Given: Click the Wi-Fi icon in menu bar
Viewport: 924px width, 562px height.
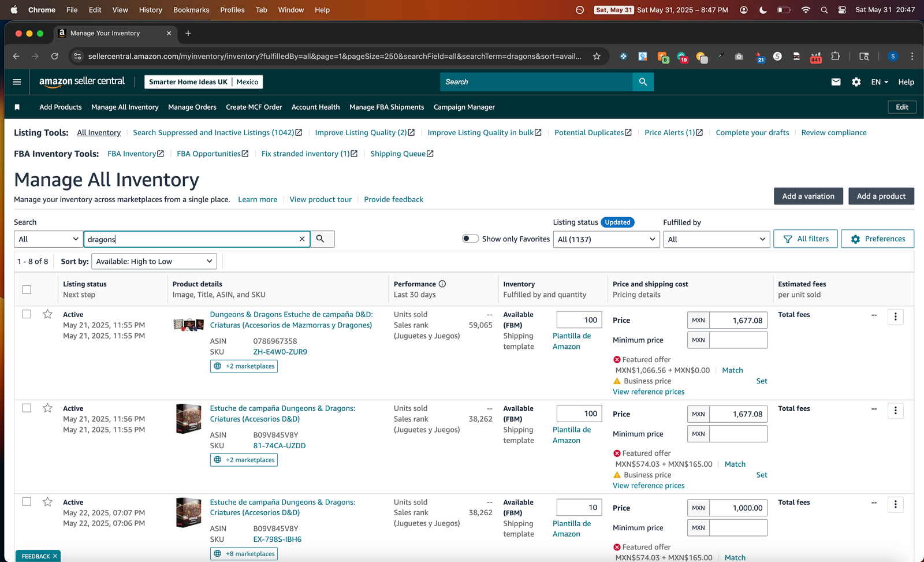Looking at the screenshot, I should pos(806,10).
